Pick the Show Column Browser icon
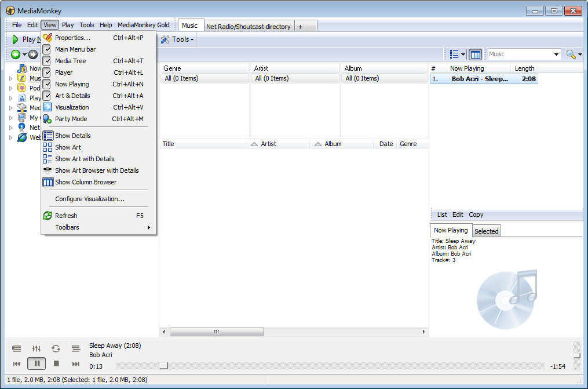Image resolution: width=588 pixels, height=389 pixels. click(x=48, y=182)
